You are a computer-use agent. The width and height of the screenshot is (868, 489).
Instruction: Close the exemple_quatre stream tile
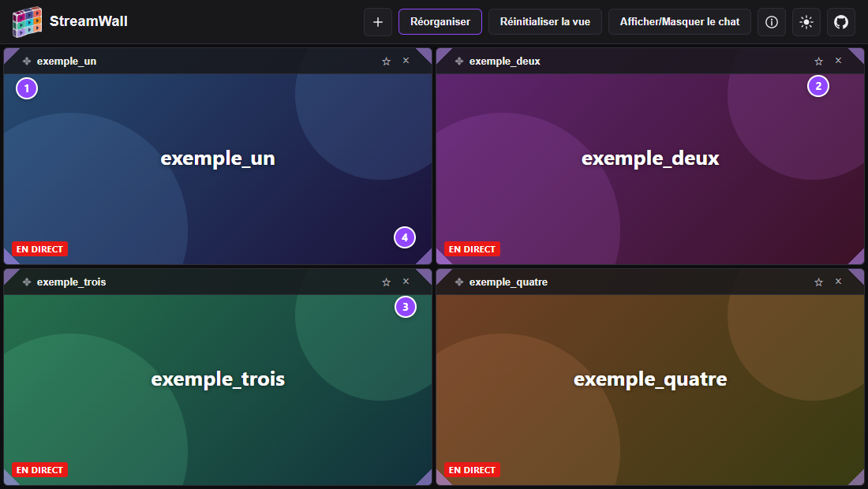838,282
